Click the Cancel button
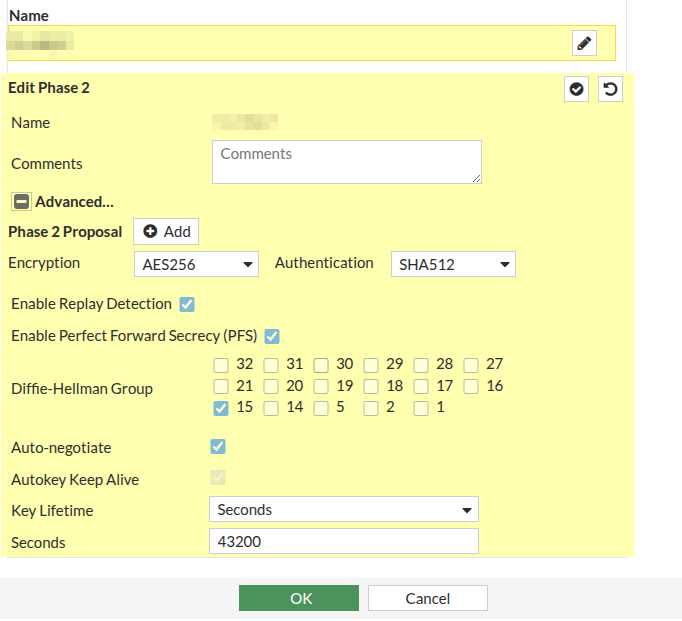Viewport: 682px width, 621px height. pyautogui.click(x=428, y=598)
